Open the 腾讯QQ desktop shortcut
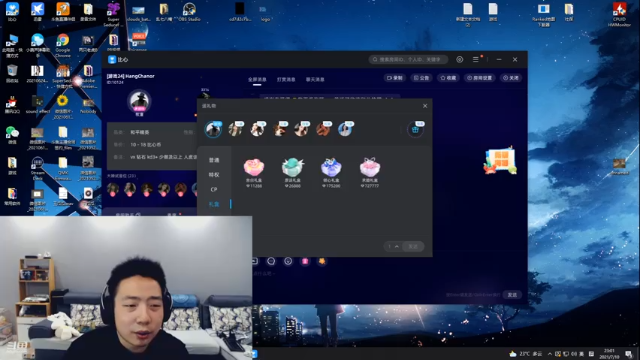The width and height of the screenshot is (640, 360). point(12,105)
